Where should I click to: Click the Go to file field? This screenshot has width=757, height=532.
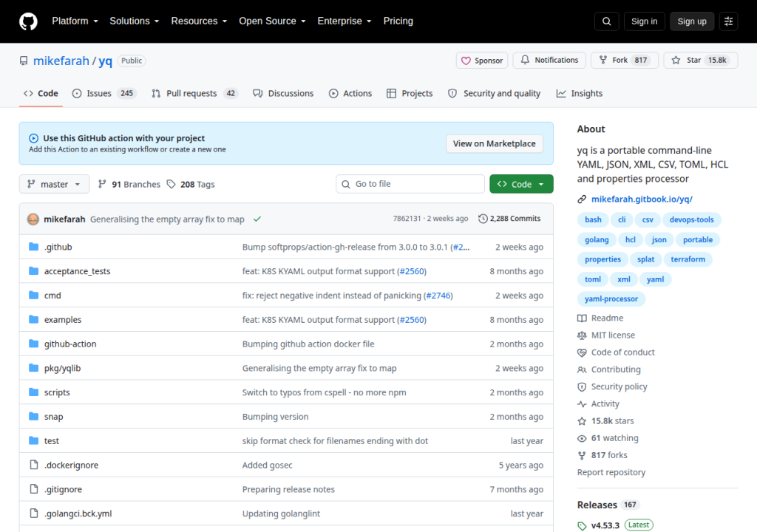pos(410,184)
